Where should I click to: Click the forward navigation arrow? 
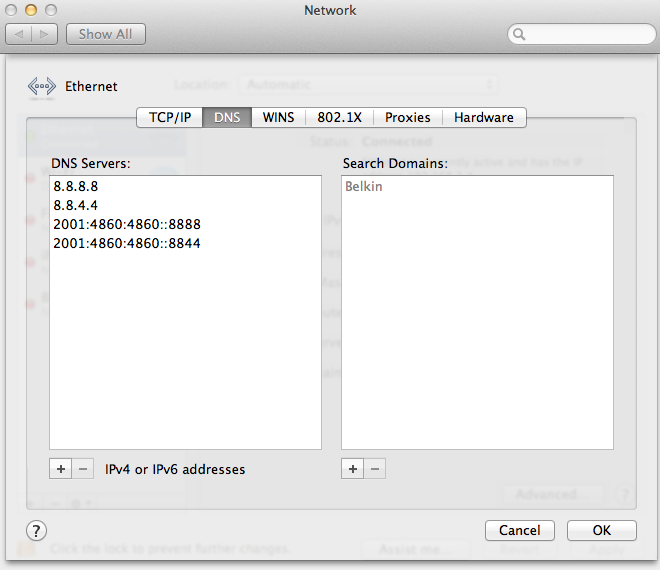pos(45,34)
